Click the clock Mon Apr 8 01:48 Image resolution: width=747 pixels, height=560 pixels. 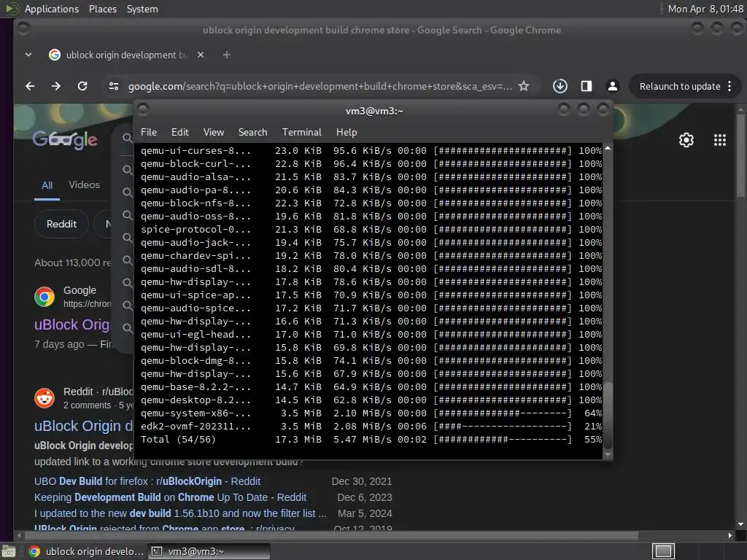tap(705, 9)
